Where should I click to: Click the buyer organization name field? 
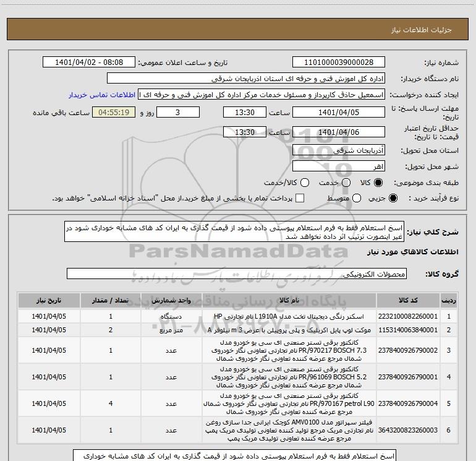click(246, 79)
